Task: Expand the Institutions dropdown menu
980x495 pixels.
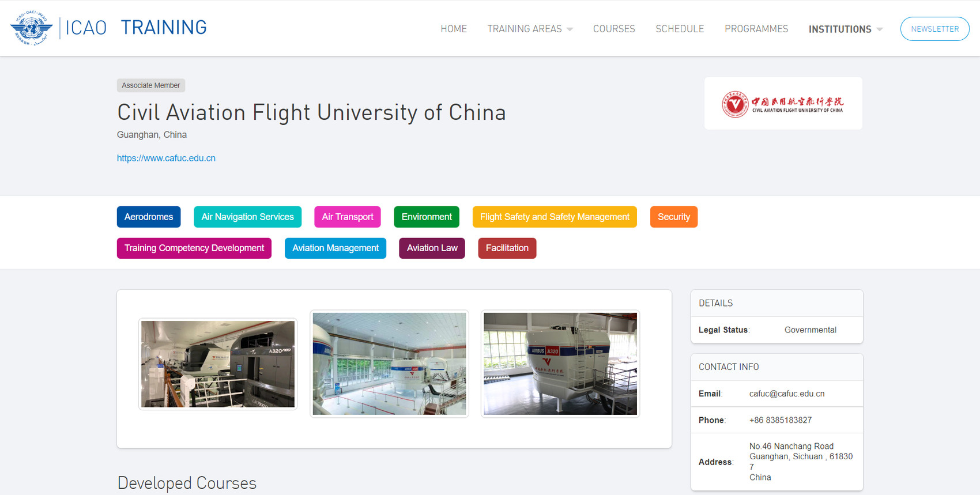Action: point(845,29)
